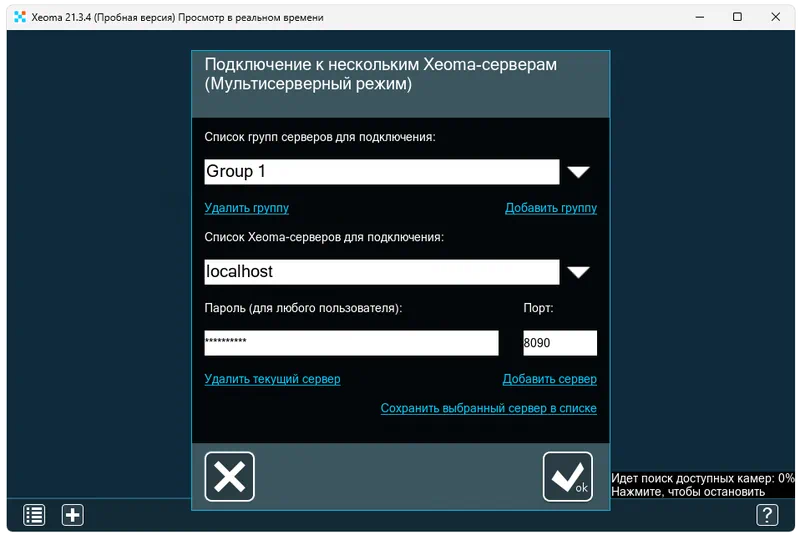Click 'Сохранить выбранный сервер в списке' link
The height and width of the screenshot is (535, 800).
[489, 408]
